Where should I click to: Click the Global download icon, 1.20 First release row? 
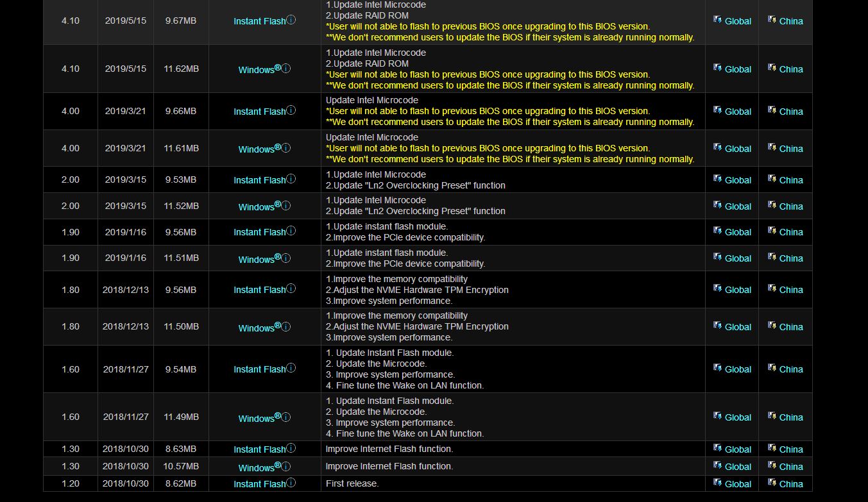pyautogui.click(x=717, y=483)
